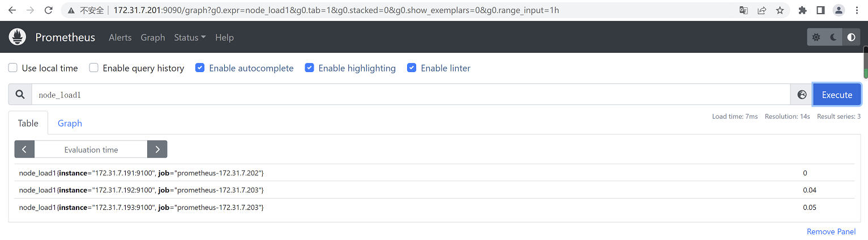Click the Prometheus flame logo
This screenshot has width=868, height=240.
pos(18,37)
